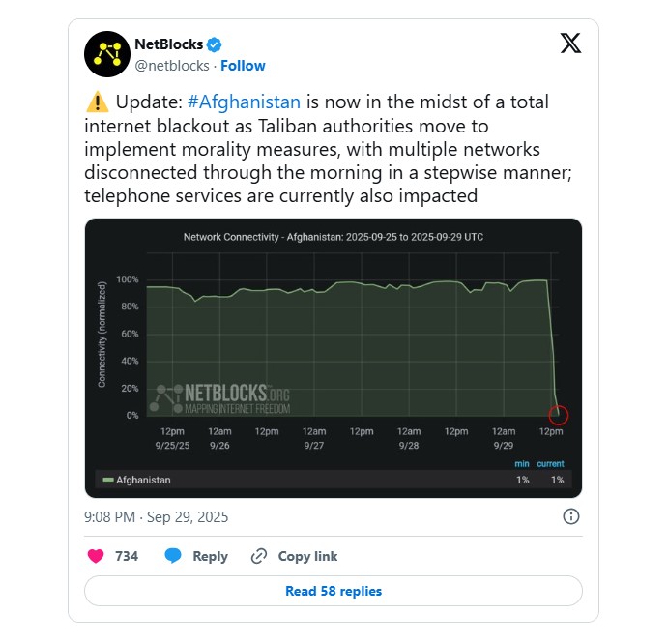Click the 734 likes count
Image resolution: width=668 pixels, height=644 pixels.
pos(127,556)
